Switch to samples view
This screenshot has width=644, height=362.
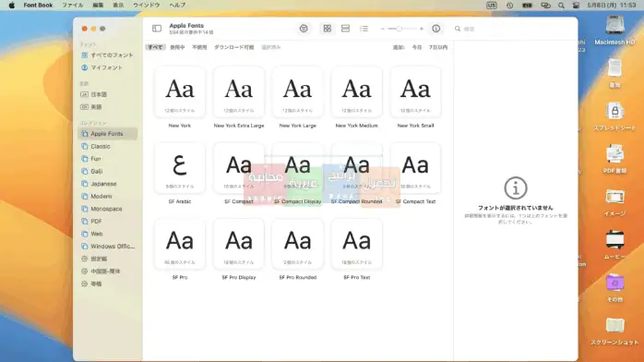point(345,29)
